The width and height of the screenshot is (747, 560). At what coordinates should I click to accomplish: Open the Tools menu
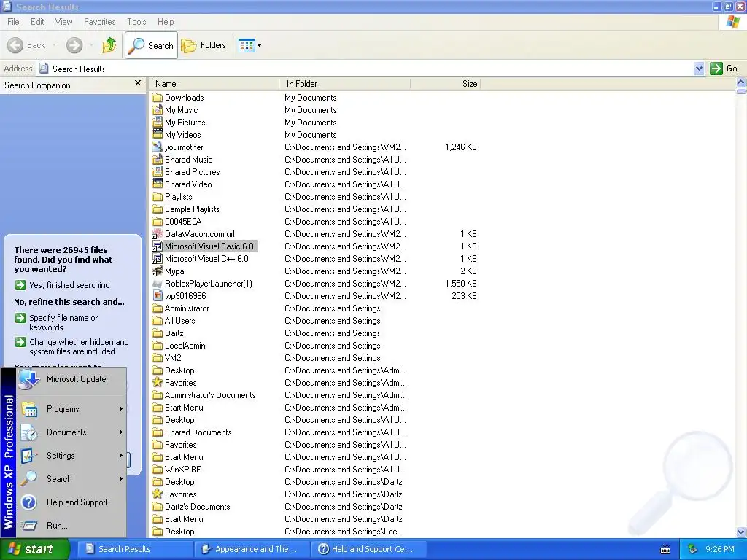point(136,22)
